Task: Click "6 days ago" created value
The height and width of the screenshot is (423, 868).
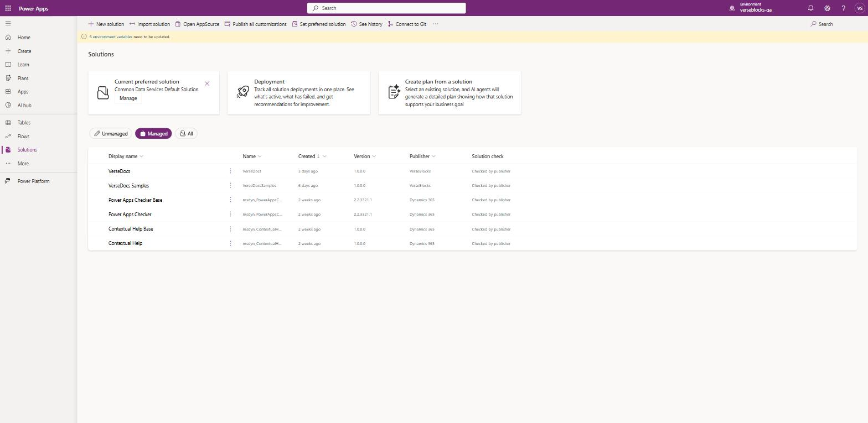Action: (x=308, y=186)
